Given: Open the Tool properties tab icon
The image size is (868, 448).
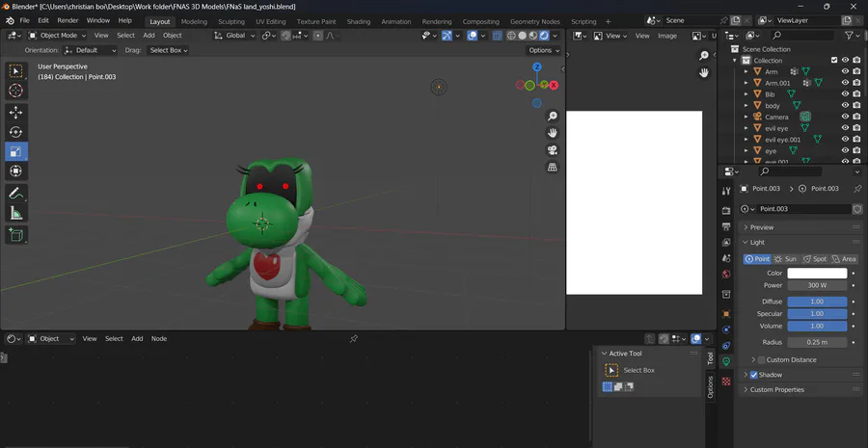Looking at the screenshot, I should (726, 191).
